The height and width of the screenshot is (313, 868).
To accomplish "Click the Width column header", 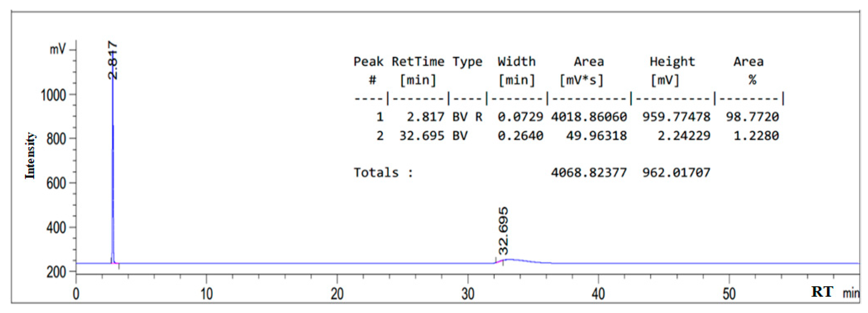I will click(516, 62).
